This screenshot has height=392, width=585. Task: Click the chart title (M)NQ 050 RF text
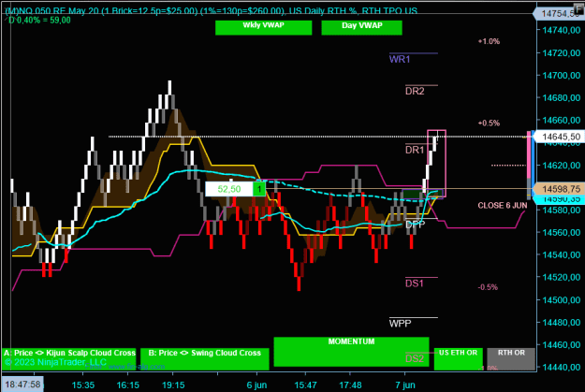click(x=212, y=11)
